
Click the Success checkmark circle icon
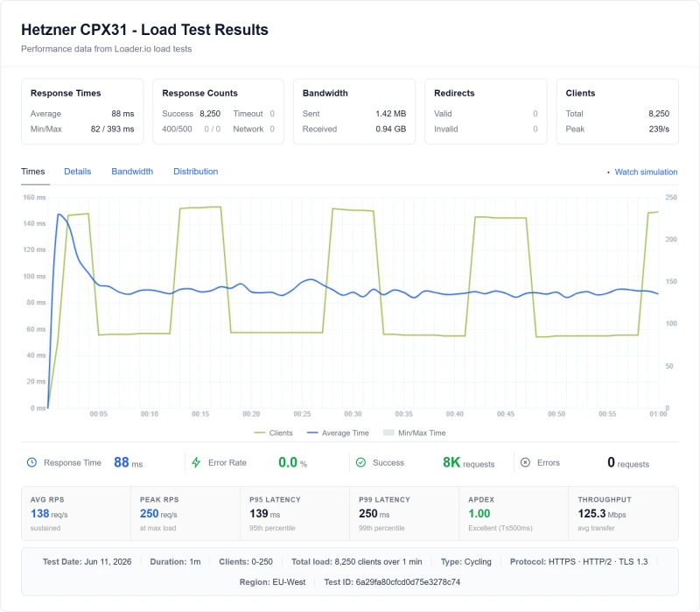point(360,462)
